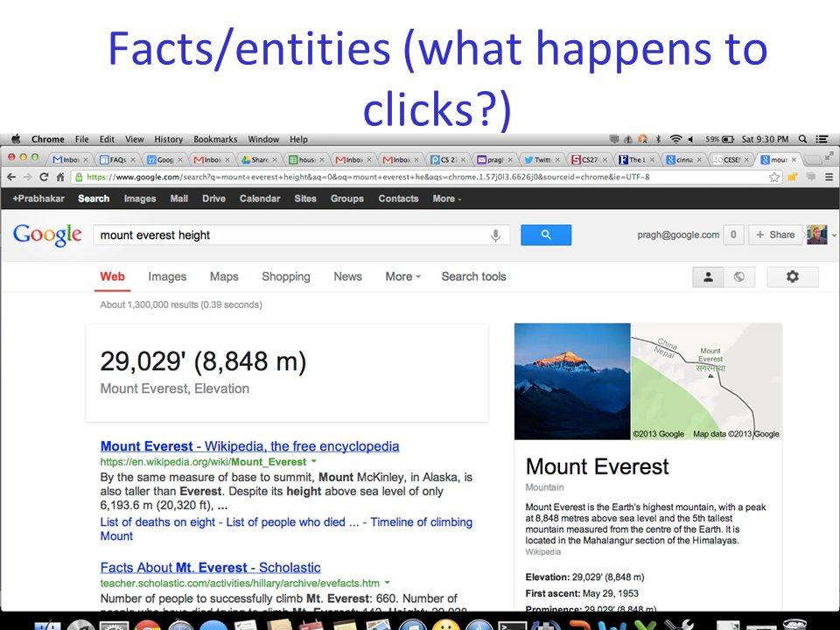Click volume speaker icon in menu bar
The image size is (840, 630).
click(691, 139)
